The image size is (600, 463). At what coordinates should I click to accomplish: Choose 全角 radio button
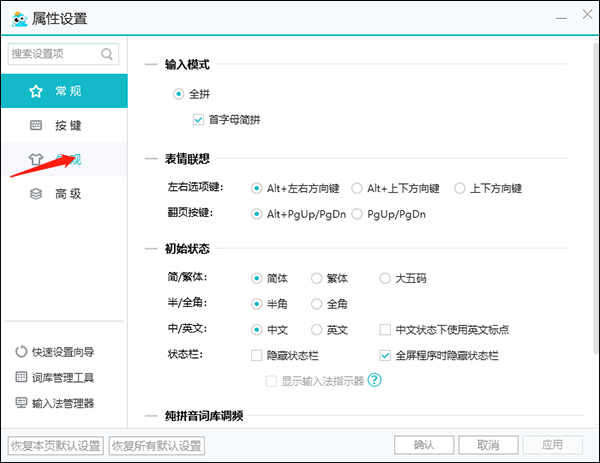click(316, 304)
